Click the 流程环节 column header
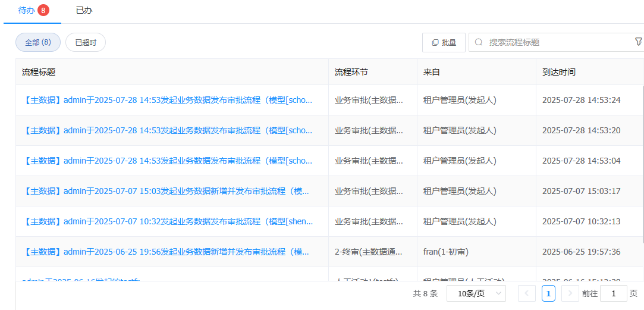644x310 pixels. point(351,72)
